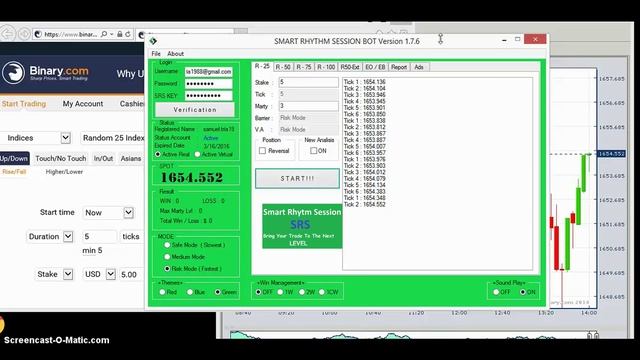Click the stake amount field 5.00
640x360 pixels.
pyautogui.click(x=131, y=274)
